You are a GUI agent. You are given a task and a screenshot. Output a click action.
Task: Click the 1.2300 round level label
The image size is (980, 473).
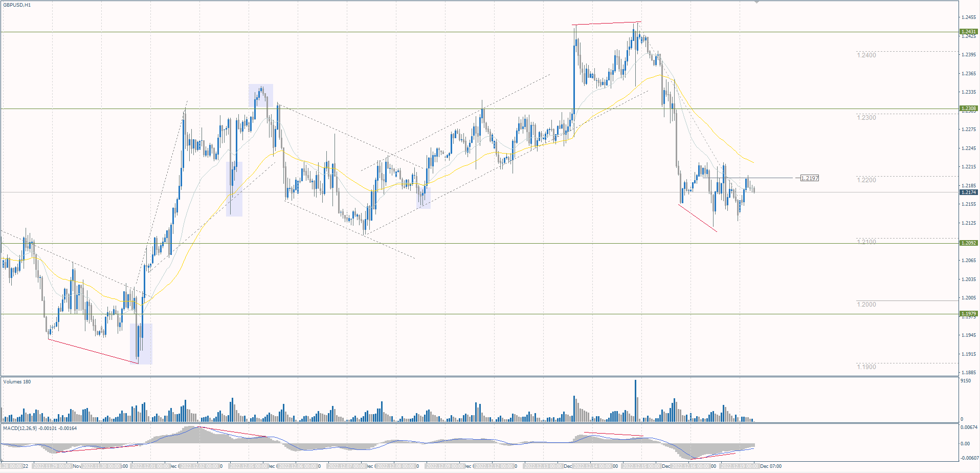[x=866, y=118]
